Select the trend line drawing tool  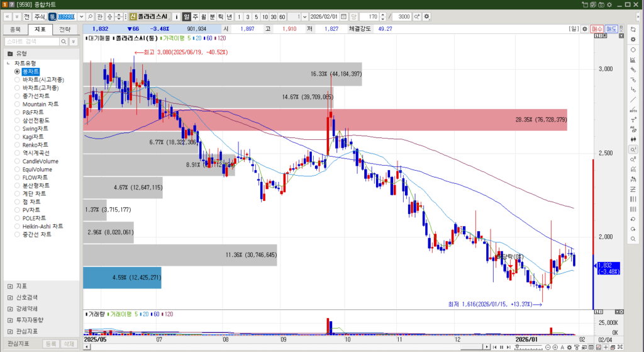click(633, 99)
